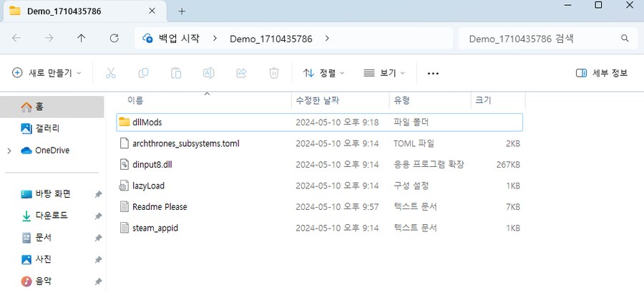Unpin 다운로드 using its pin icon

tap(98, 216)
